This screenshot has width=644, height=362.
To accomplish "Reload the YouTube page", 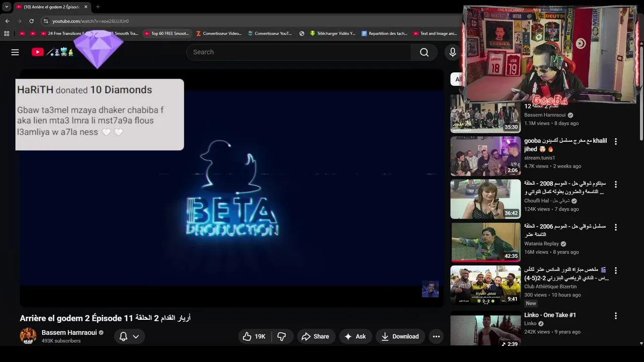I will (32, 21).
